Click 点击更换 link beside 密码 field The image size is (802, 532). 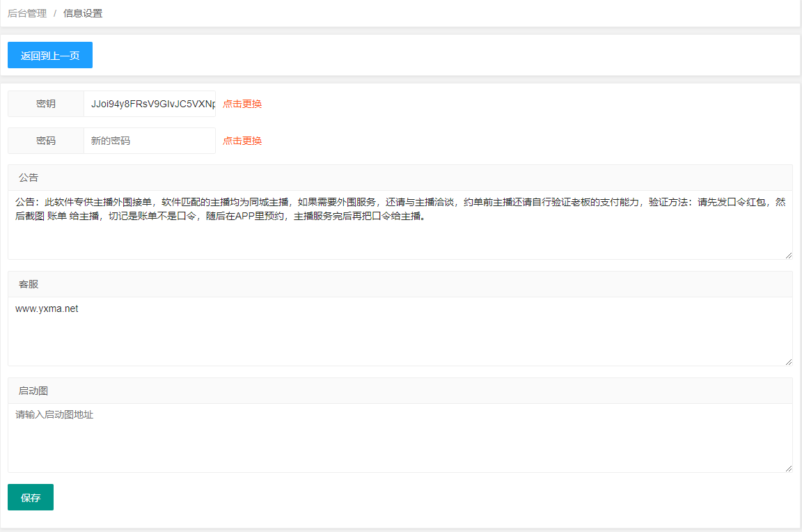click(242, 141)
